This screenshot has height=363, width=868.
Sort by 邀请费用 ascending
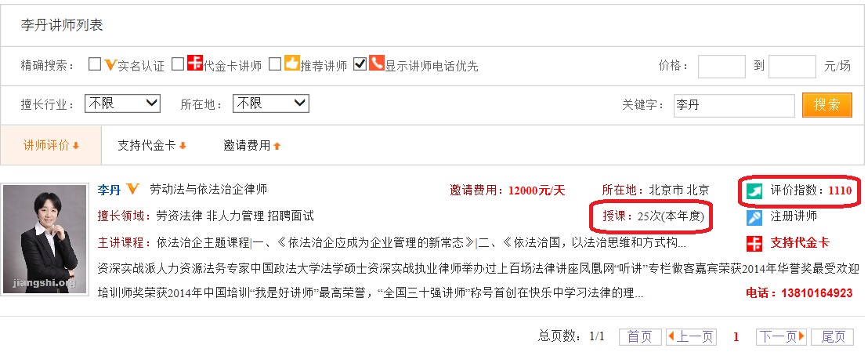[252, 146]
